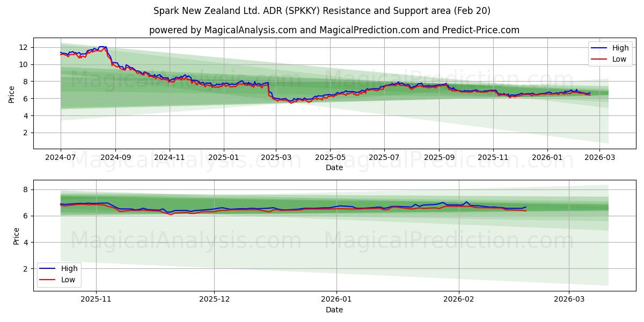
Task: Click the 8 price tick on bottom chart
Action: 26,189
